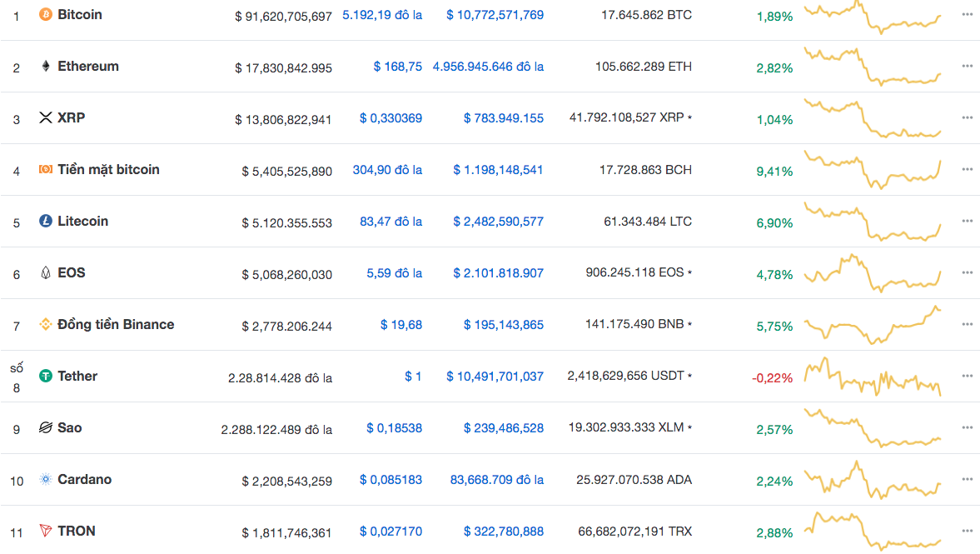The height and width of the screenshot is (554, 980).
Task: Click the Ethereum price $ 168,75
Action: (x=397, y=67)
